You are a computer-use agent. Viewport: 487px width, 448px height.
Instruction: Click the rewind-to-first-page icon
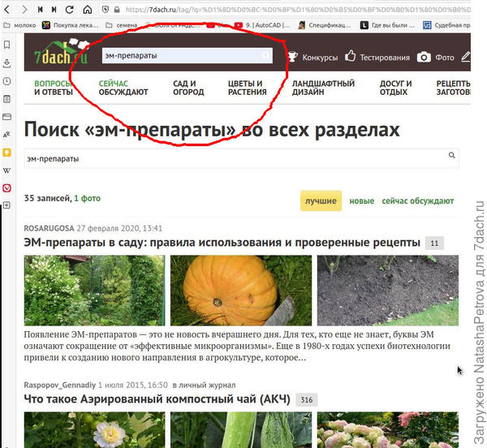point(40,10)
